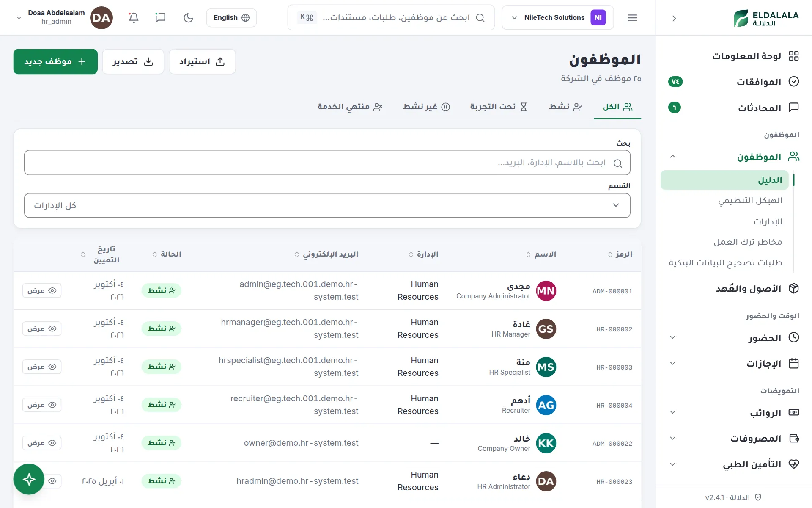Viewport: 812px width, 508px height.
Task: Open طلبات تصحيح البيانات البنكية
Action: coord(725,262)
